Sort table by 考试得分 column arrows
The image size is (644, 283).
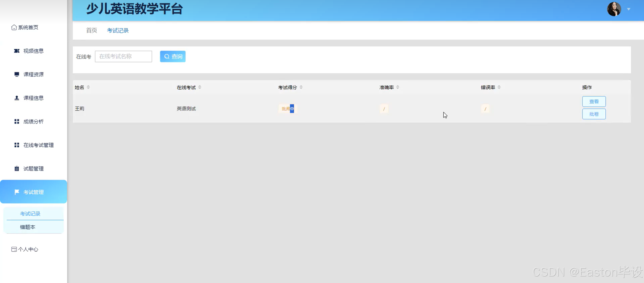301,87
